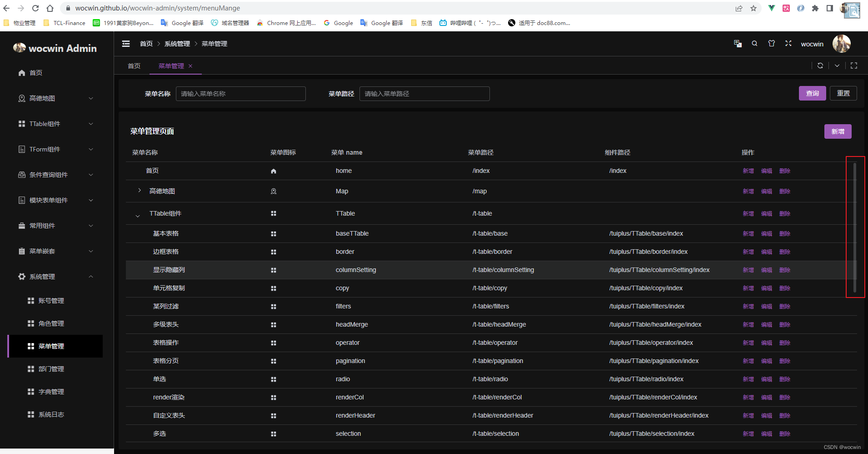Click 删除 in the 多选 row
868x454 pixels.
coord(784,434)
